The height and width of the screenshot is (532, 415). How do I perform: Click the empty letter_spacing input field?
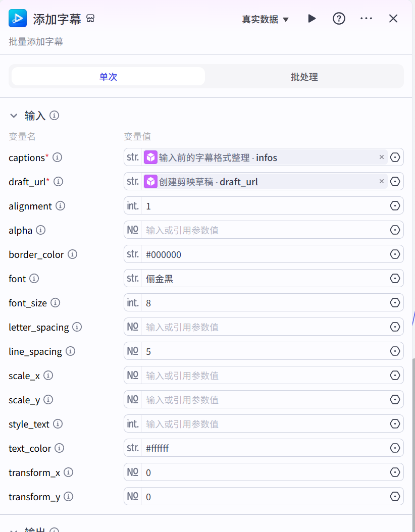(265, 327)
